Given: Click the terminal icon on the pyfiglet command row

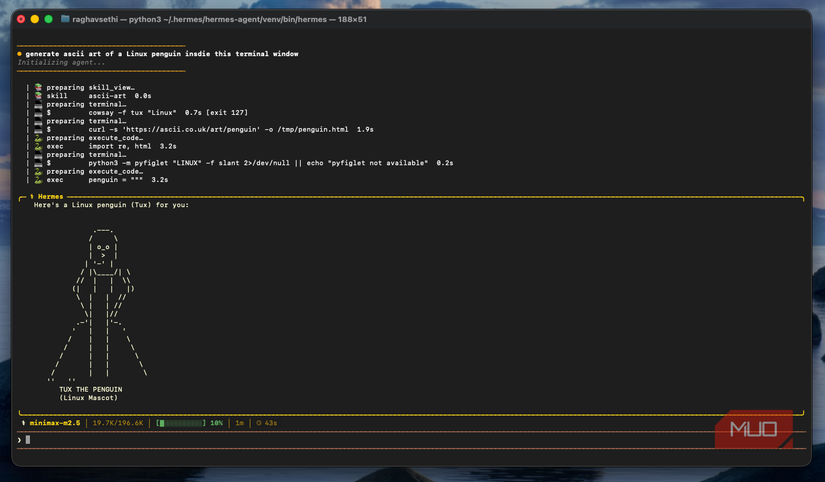Looking at the screenshot, I should pos(38,163).
